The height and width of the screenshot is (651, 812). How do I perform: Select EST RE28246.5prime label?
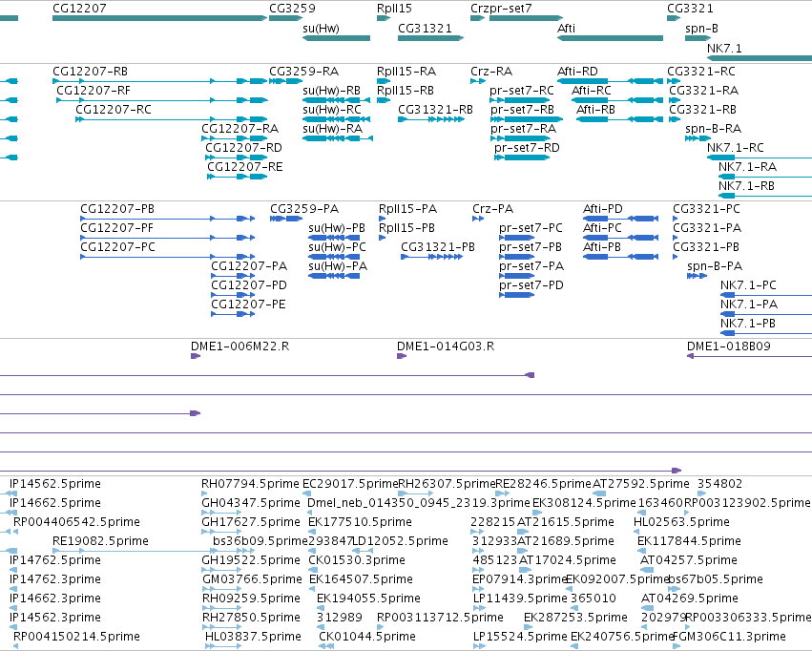tap(543, 484)
